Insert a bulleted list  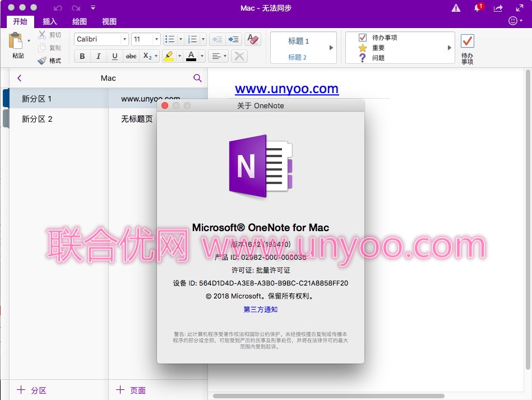pyautogui.click(x=170, y=39)
